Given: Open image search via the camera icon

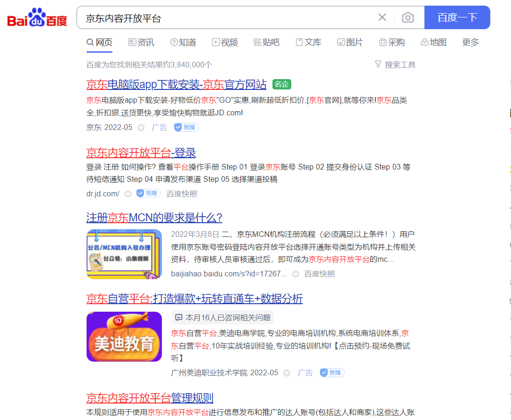Looking at the screenshot, I should 407,17.
